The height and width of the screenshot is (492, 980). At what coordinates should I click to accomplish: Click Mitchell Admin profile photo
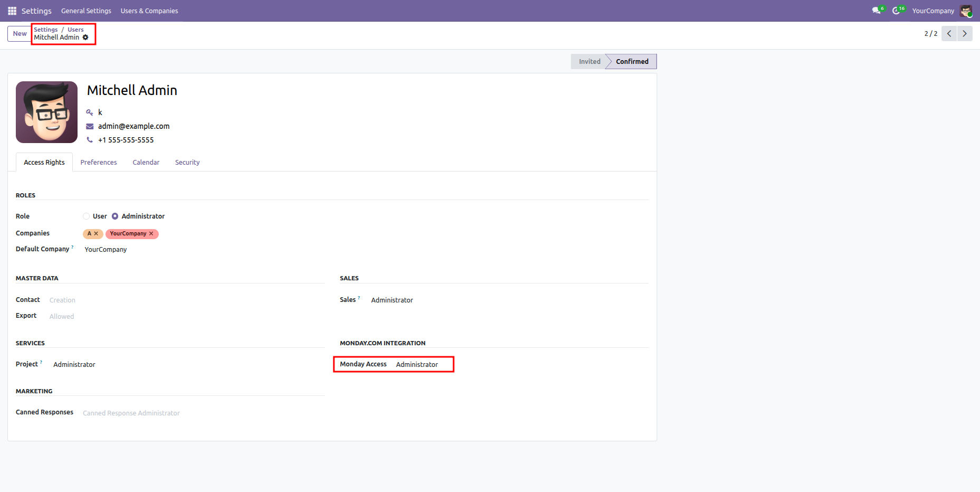point(46,112)
